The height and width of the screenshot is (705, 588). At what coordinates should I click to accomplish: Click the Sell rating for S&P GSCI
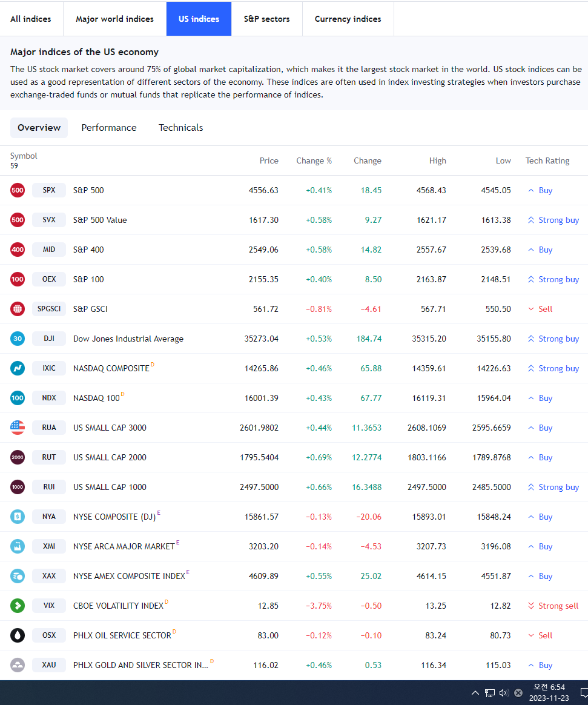540,309
